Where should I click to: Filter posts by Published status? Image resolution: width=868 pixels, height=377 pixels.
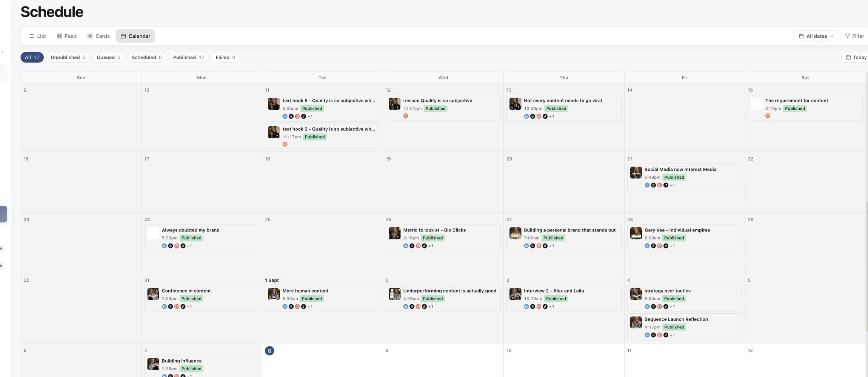[x=188, y=57]
